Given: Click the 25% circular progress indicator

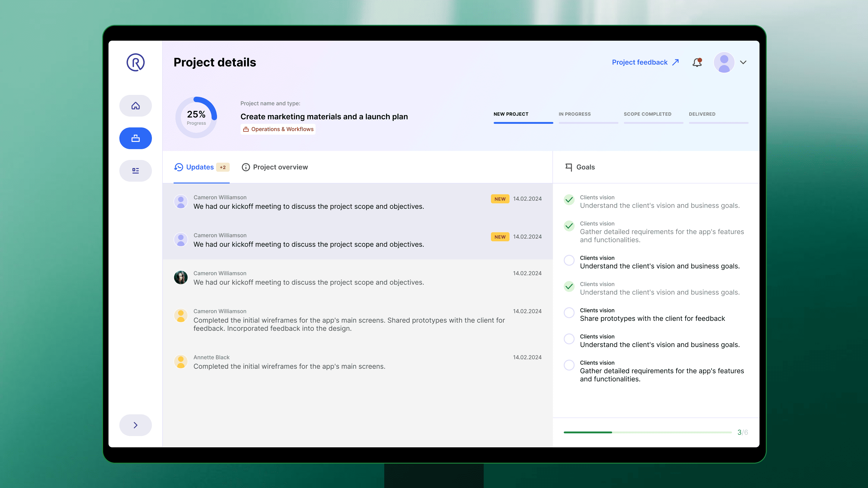Looking at the screenshot, I should point(196,117).
